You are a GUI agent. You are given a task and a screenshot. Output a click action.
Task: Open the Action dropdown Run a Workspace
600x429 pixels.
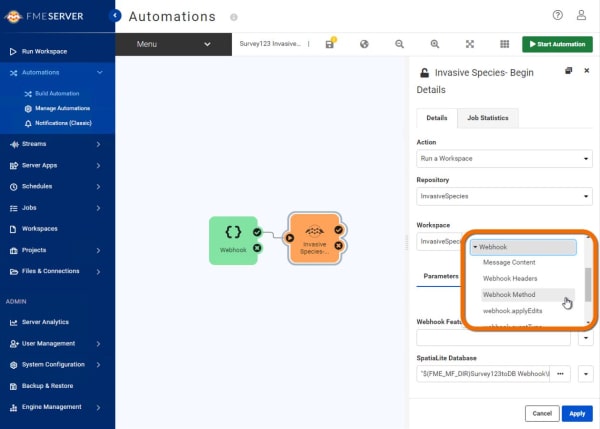pyautogui.click(x=504, y=158)
